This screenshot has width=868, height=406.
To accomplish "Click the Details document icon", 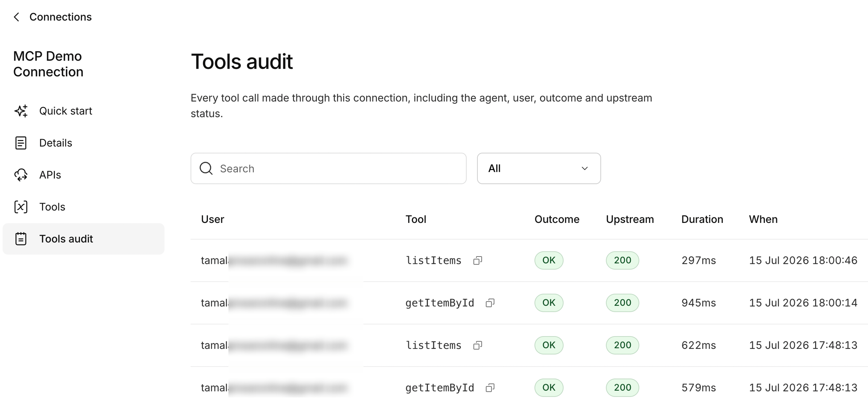I will coord(21,143).
